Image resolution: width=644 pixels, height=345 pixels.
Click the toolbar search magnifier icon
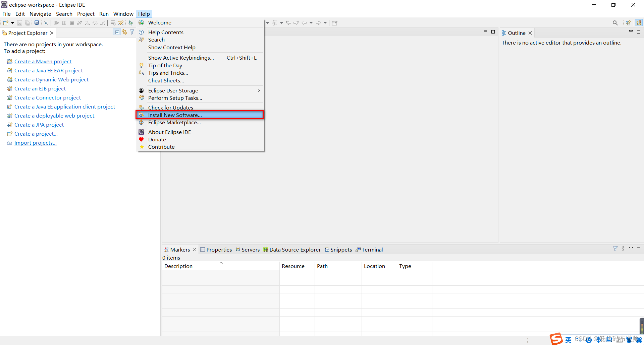(x=615, y=23)
